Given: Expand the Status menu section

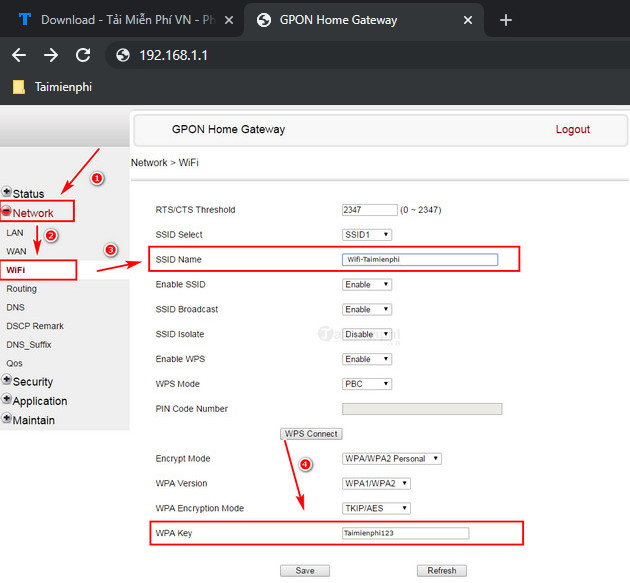Looking at the screenshot, I should pyautogui.click(x=23, y=193).
